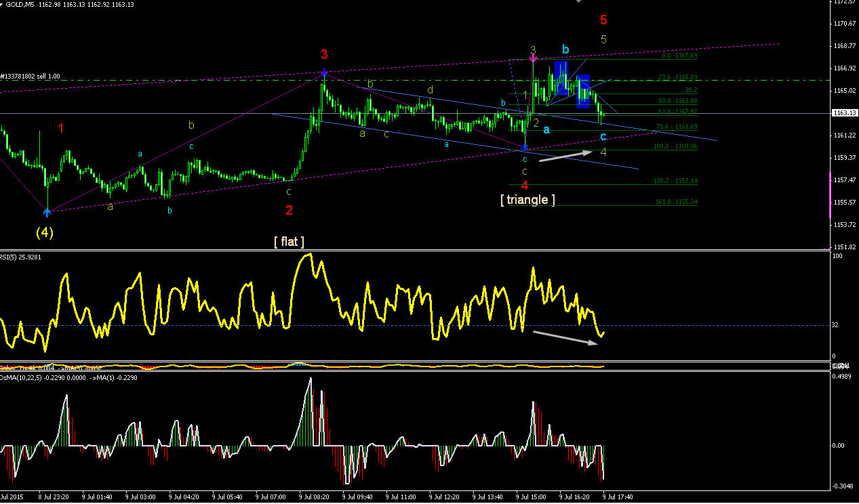Image resolution: width=859 pixels, height=504 pixels.
Task: Select the magenta down arrow below olive 3
Action: click(533, 59)
